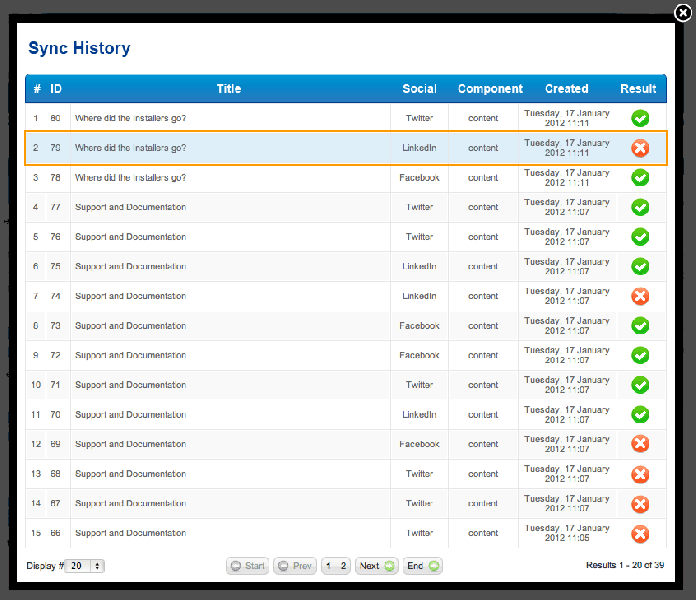Viewport: 696px width, 600px height.
Task: Jump to the End page
Action: (x=423, y=566)
